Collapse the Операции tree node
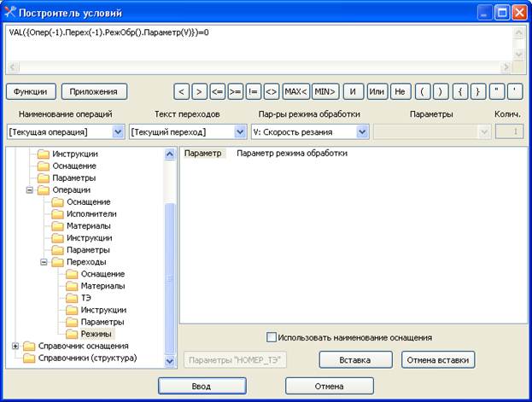This screenshot has height=402, width=532. (x=30, y=190)
